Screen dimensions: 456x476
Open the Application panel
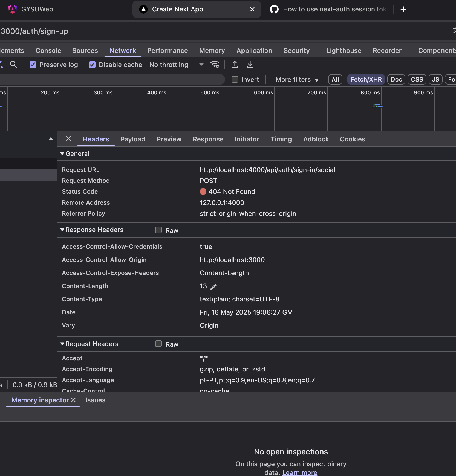[x=254, y=51]
